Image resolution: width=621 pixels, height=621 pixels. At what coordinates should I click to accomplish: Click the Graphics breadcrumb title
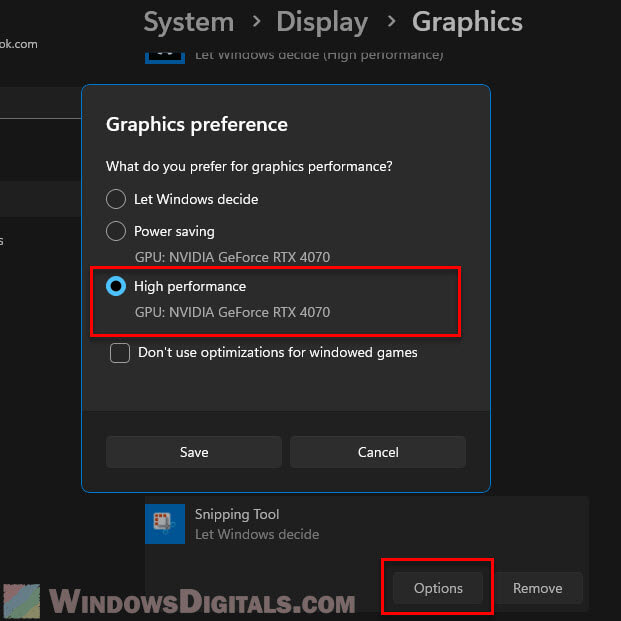coord(467,22)
